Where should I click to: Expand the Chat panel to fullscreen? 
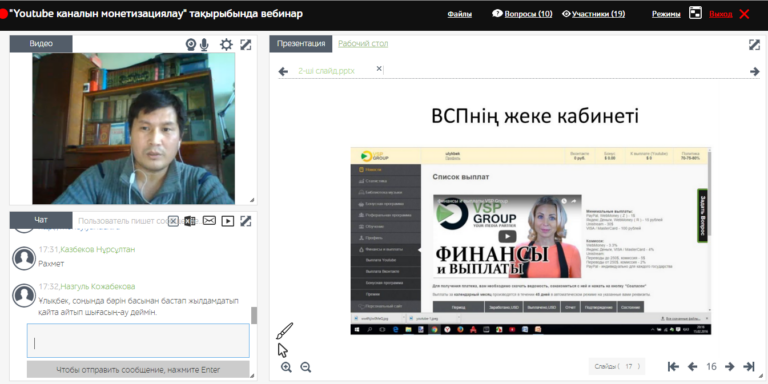[x=245, y=221]
